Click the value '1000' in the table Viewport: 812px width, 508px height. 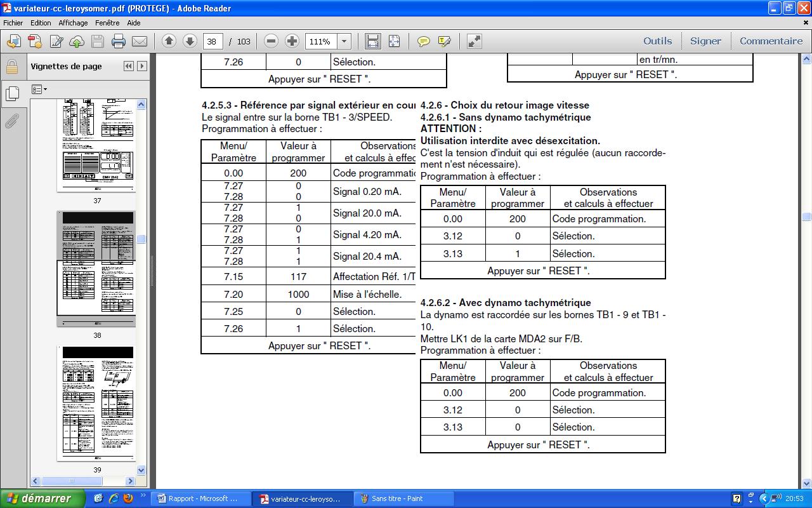pos(298,294)
